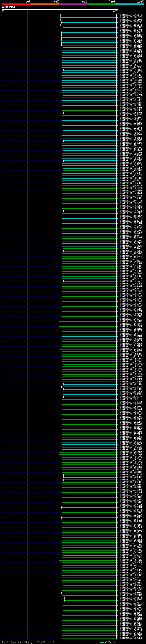
Task: Pick the UniRef100_B4KNG7 hit
Action: point(131,552)
